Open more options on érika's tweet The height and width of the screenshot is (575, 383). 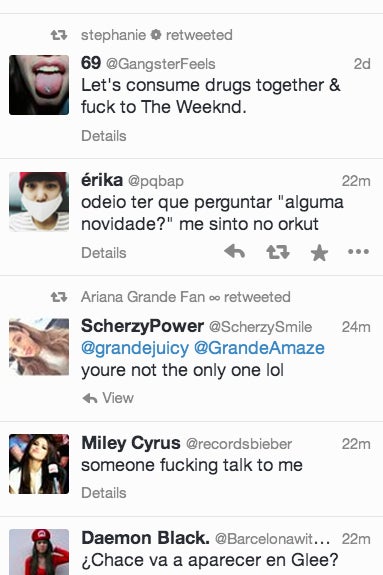point(358,252)
